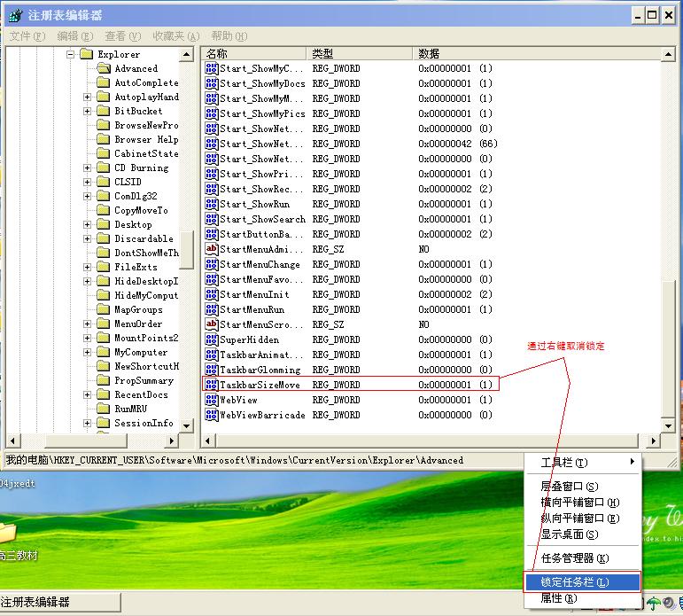Image resolution: width=683 pixels, height=616 pixels.
Task: Select the StartMenuScro... string value icon
Action: point(211,324)
